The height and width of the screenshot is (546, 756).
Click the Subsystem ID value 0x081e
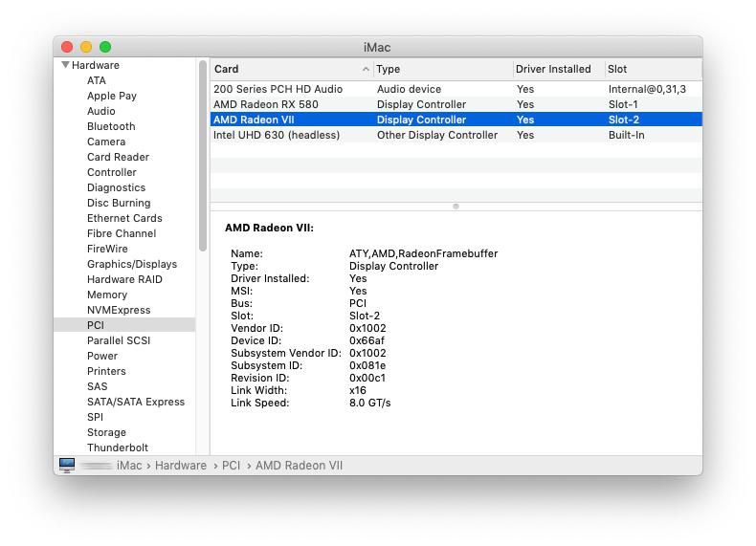pyautogui.click(x=367, y=366)
